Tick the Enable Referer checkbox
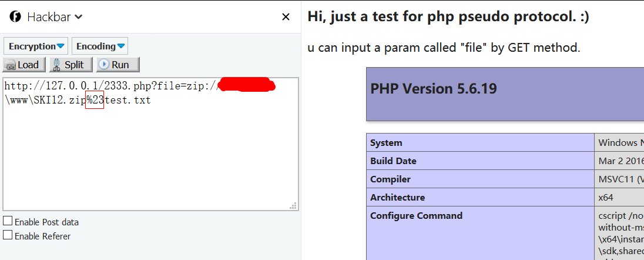 coord(8,235)
